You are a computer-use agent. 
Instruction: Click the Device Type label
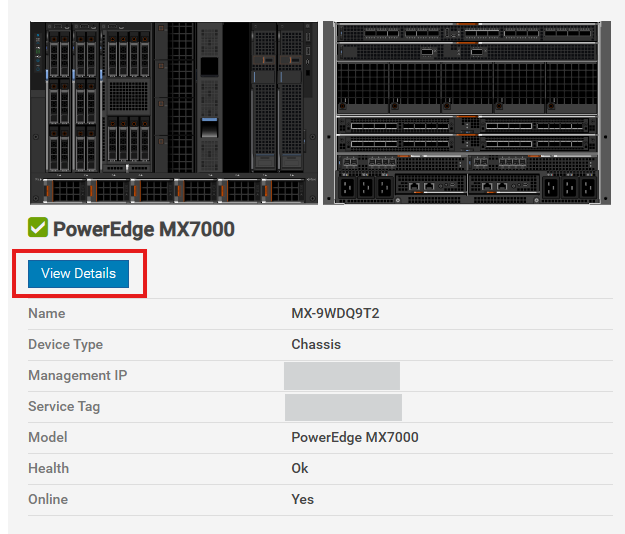[x=65, y=344]
